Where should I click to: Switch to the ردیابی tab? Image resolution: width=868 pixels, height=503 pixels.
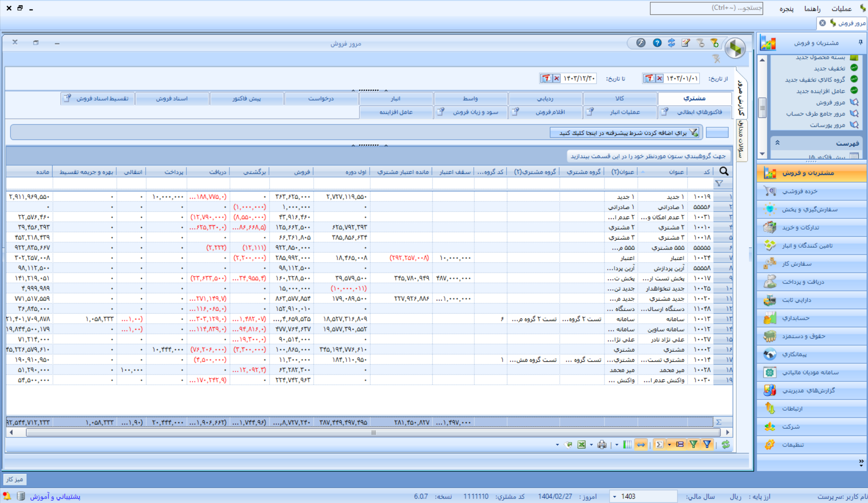click(x=545, y=98)
